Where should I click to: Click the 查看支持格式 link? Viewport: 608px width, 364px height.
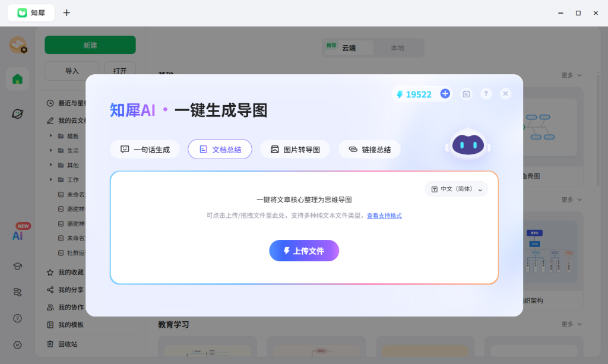[x=384, y=216]
